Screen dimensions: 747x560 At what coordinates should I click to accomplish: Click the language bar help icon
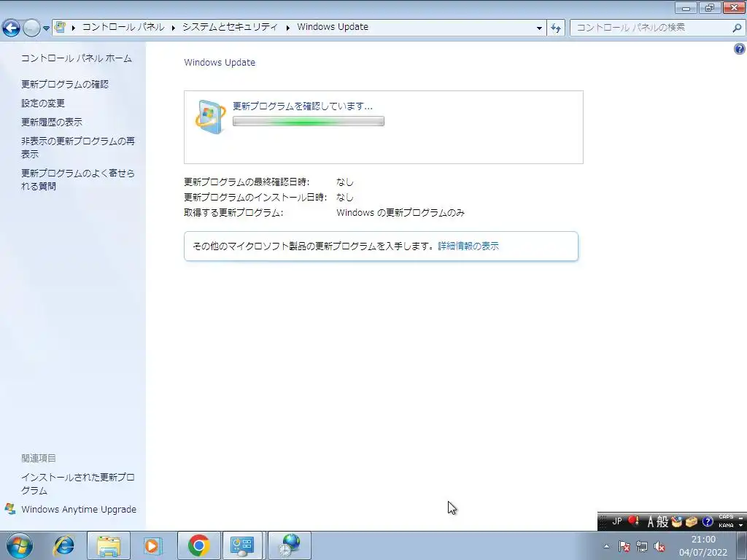708,522
